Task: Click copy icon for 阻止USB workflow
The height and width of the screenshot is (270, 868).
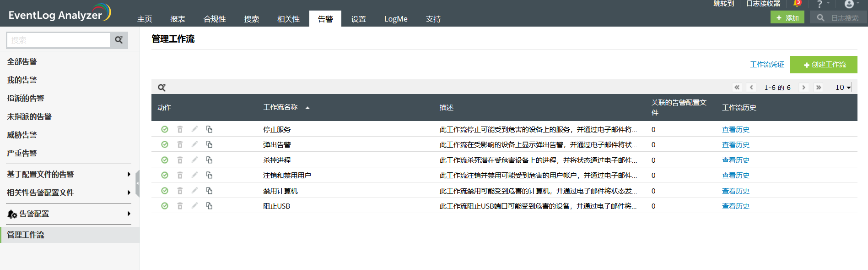Action: [x=209, y=206]
